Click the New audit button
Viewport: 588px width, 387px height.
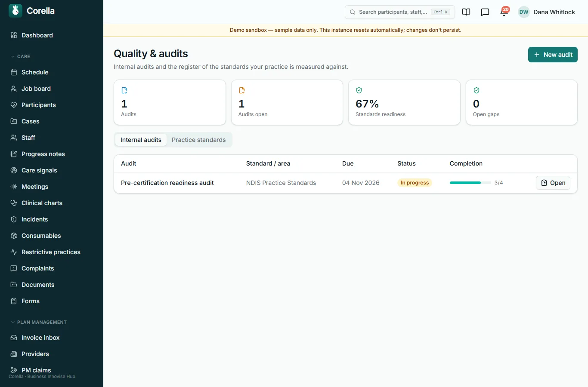(553, 55)
